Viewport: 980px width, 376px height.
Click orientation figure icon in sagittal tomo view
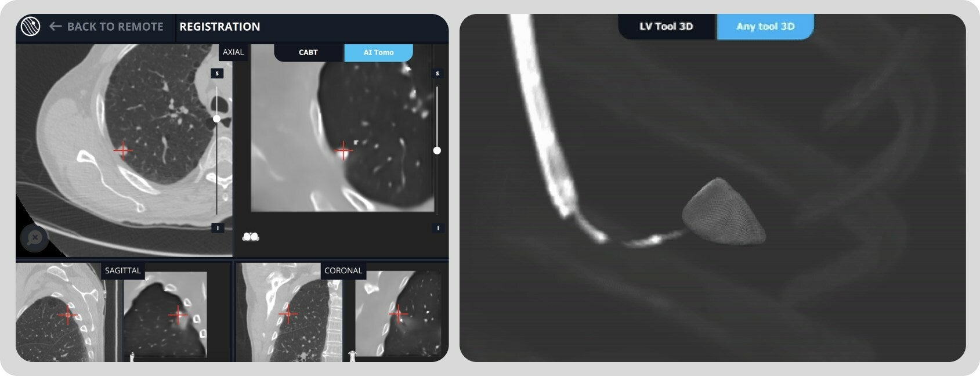[132, 356]
